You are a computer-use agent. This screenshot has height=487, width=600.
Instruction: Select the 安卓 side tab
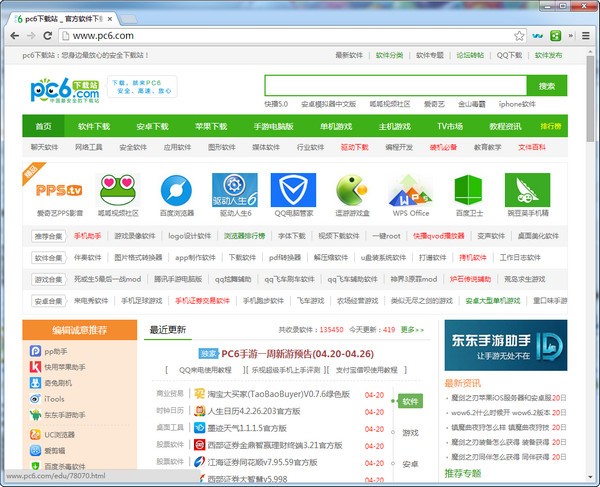coord(410,464)
